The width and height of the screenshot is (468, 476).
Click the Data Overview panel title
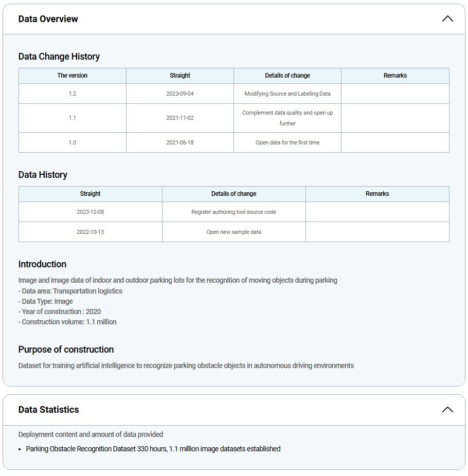48,19
